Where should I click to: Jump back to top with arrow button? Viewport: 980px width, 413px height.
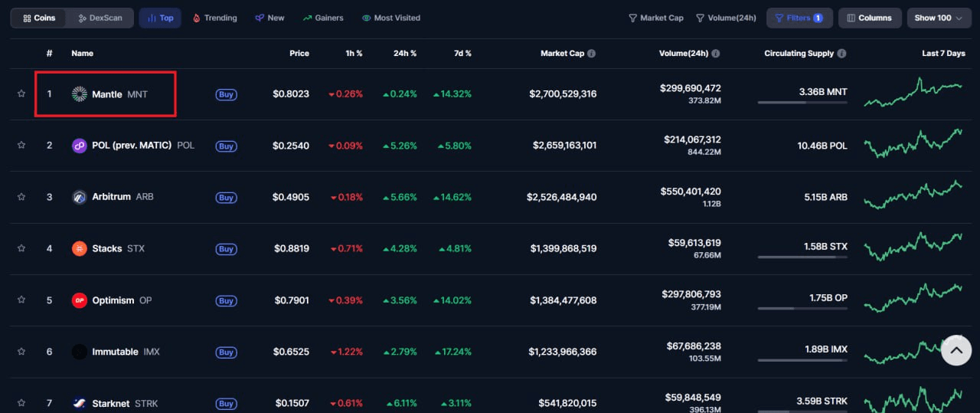coord(956,351)
